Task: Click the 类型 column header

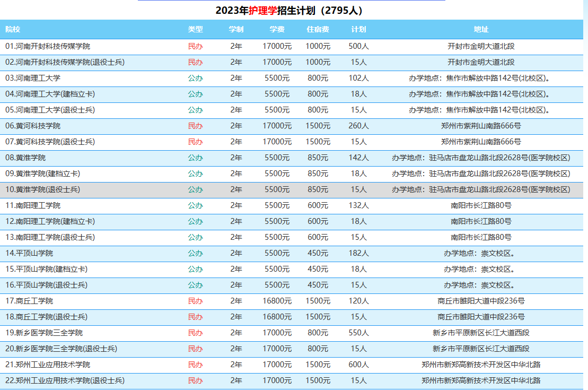Action: tap(195, 29)
